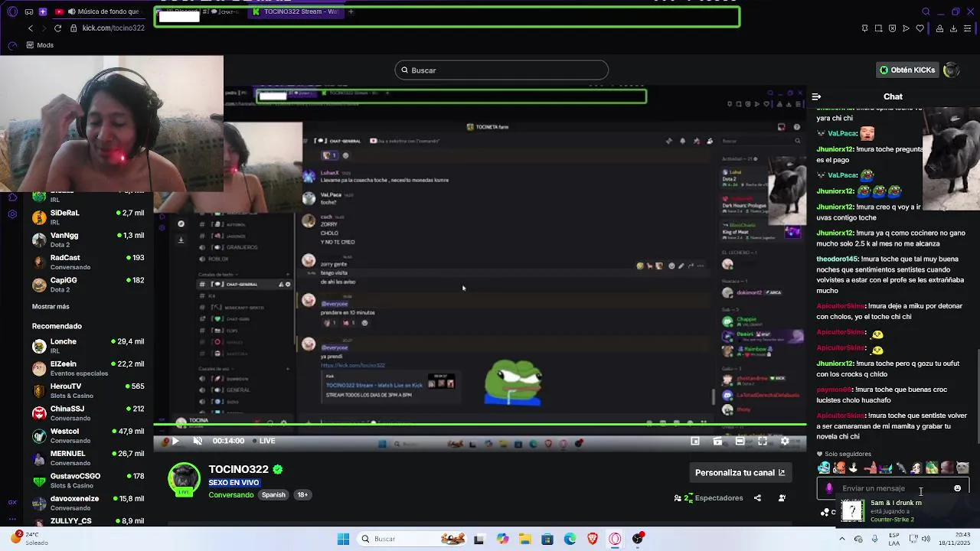Open stream player settings gear
The image size is (980, 551).
tap(785, 441)
